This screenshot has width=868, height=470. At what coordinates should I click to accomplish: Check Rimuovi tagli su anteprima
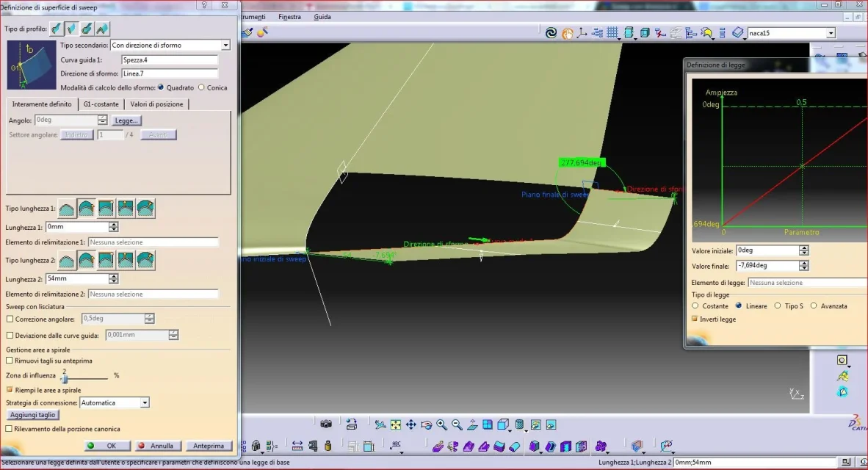point(10,361)
